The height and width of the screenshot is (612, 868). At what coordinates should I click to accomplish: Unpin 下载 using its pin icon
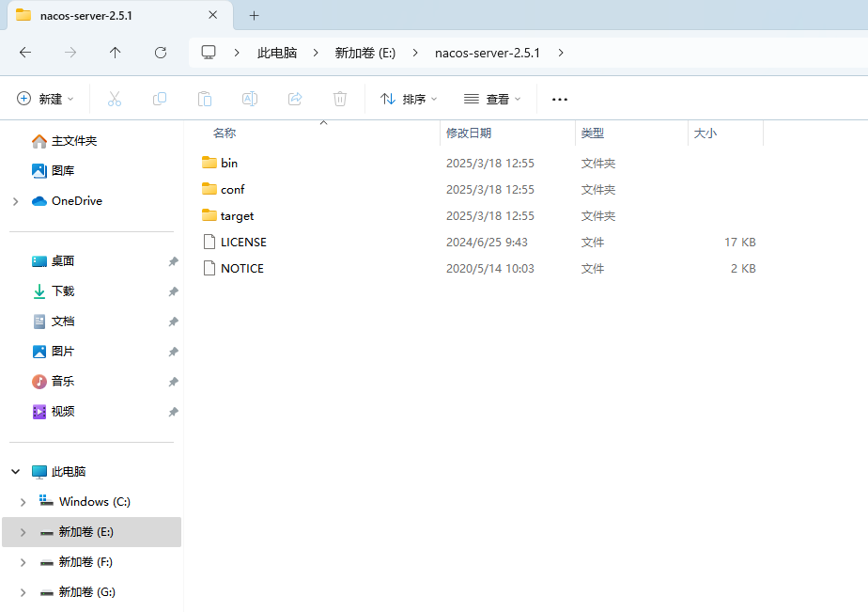pyautogui.click(x=173, y=291)
